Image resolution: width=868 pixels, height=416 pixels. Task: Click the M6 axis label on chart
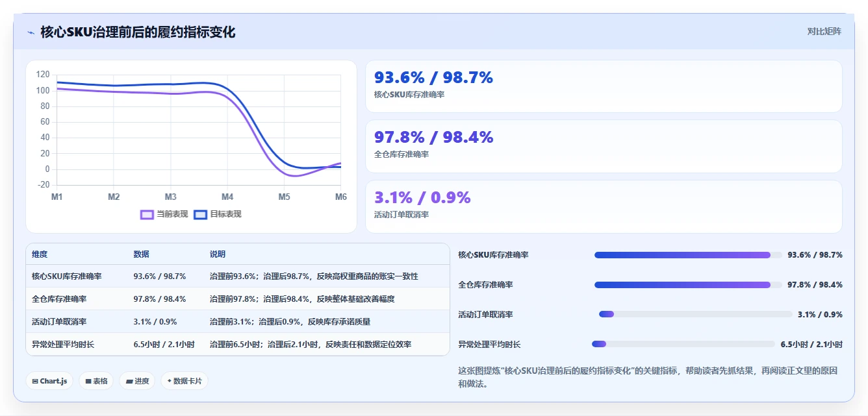pos(340,197)
